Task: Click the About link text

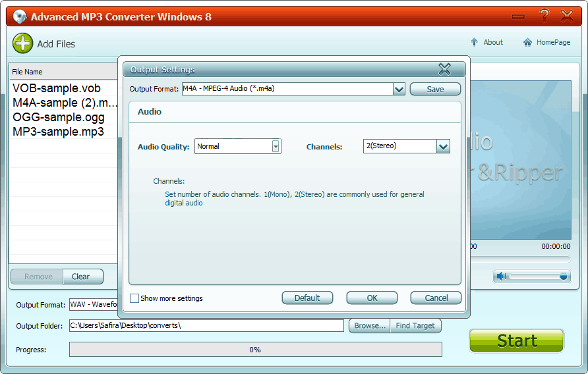Action: (x=493, y=42)
